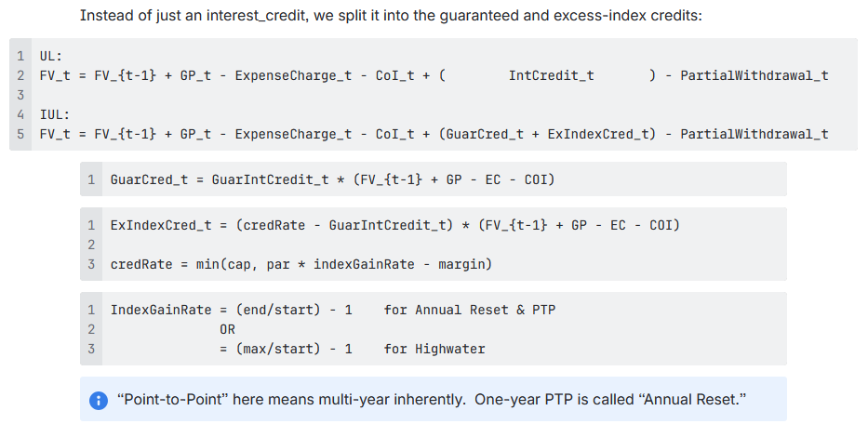
Task: Click the "for Annual Reset & PTP" text
Action: click(469, 310)
